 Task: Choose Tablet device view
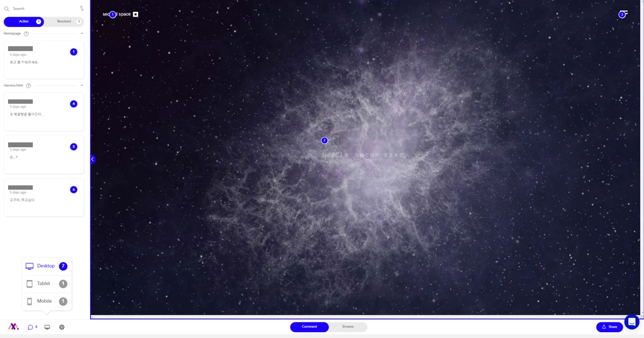click(x=46, y=284)
